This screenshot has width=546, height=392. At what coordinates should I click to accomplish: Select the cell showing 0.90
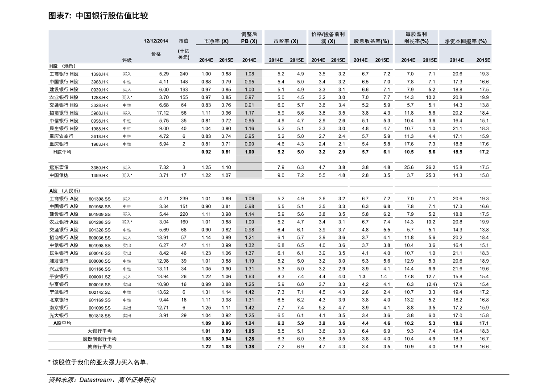coord(249,144)
